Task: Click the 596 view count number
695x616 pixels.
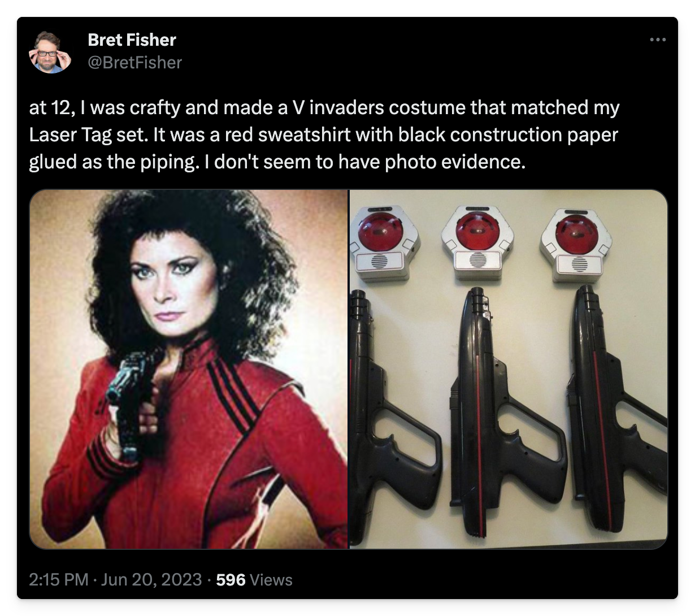Action: 231,580
